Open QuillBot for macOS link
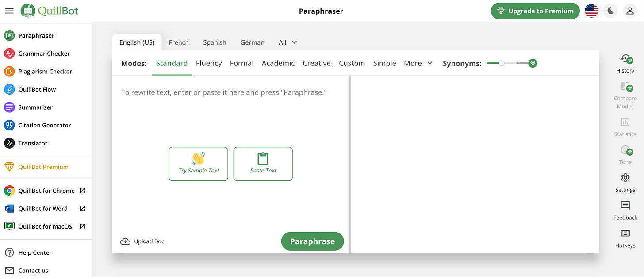The height and width of the screenshot is (279, 644). point(46,226)
